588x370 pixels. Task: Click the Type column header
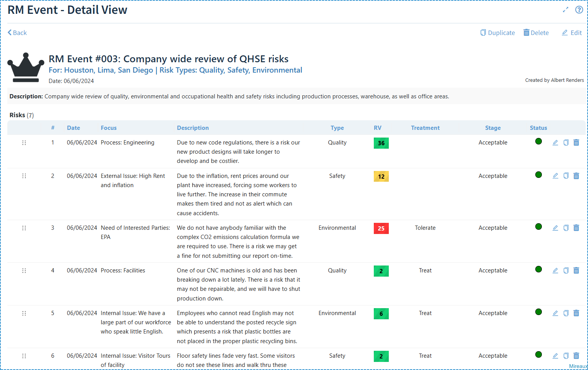click(337, 128)
